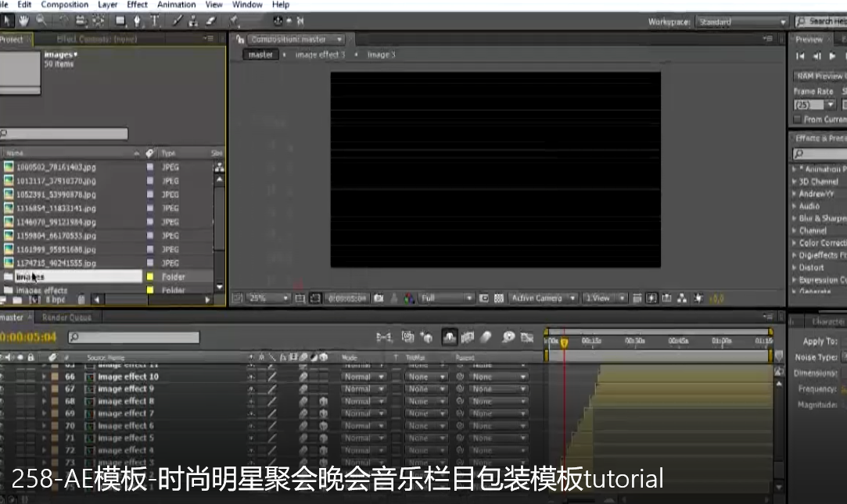Select the Pan Behind anchor tool
The width and height of the screenshot is (847, 504).
(99, 21)
